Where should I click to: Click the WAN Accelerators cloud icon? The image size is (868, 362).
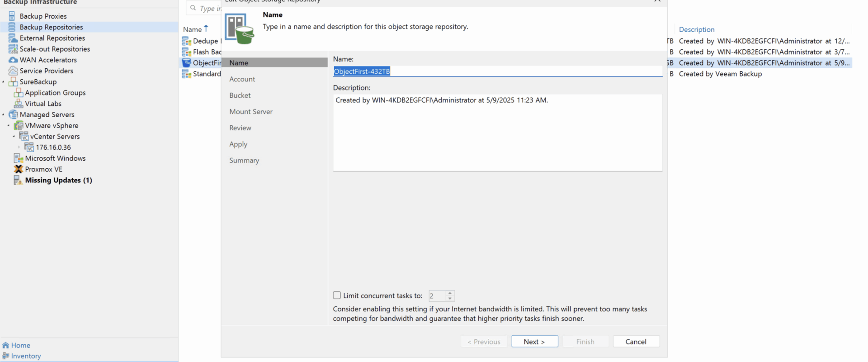[x=13, y=60]
